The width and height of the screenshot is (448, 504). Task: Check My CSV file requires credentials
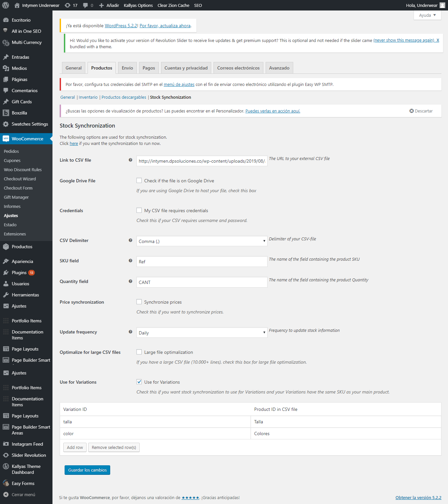click(x=139, y=210)
